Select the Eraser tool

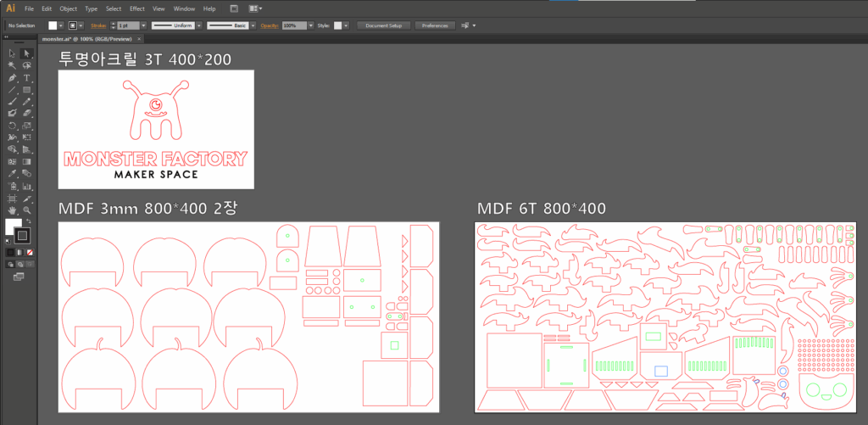pos(26,113)
